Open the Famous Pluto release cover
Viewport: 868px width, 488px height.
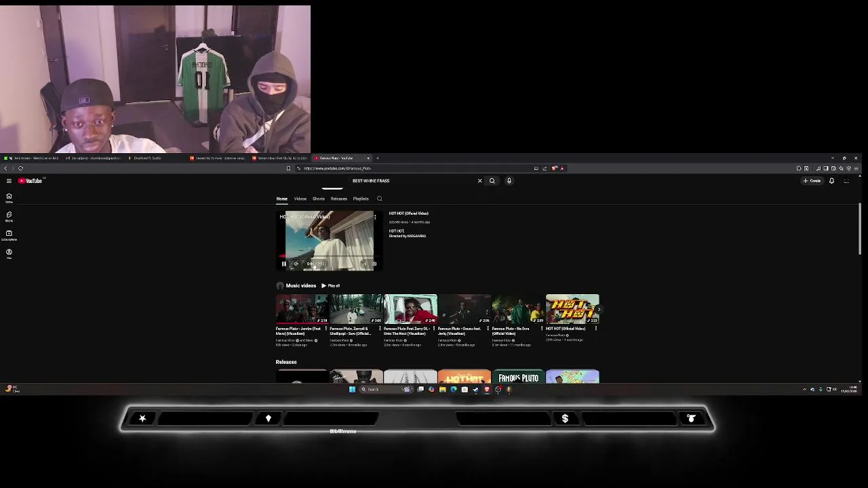pos(518,377)
